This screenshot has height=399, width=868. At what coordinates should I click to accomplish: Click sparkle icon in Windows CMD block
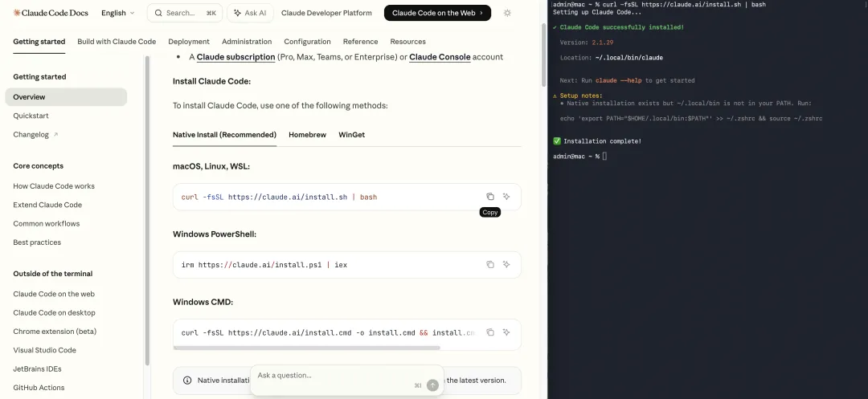click(506, 332)
